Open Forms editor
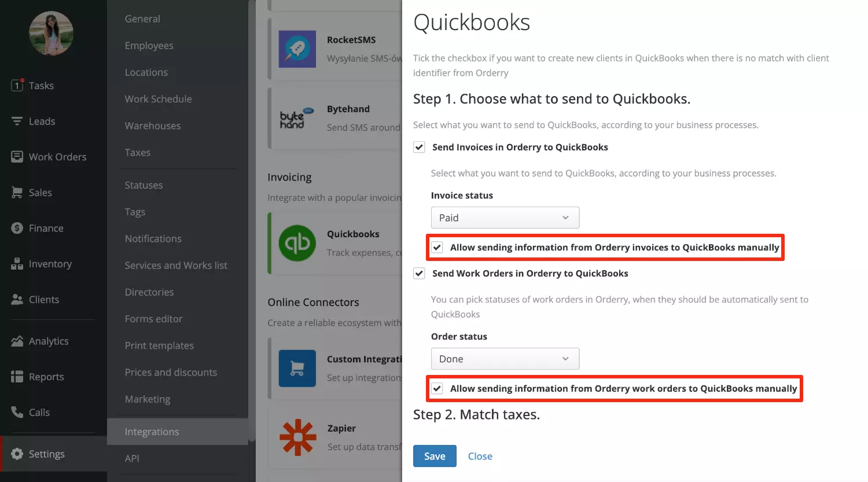 pyautogui.click(x=153, y=319)
